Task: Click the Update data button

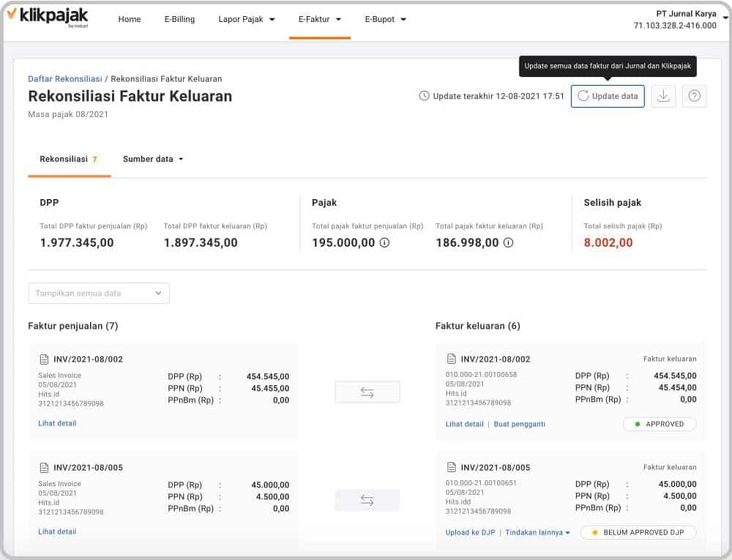Action: coord(608,96)
